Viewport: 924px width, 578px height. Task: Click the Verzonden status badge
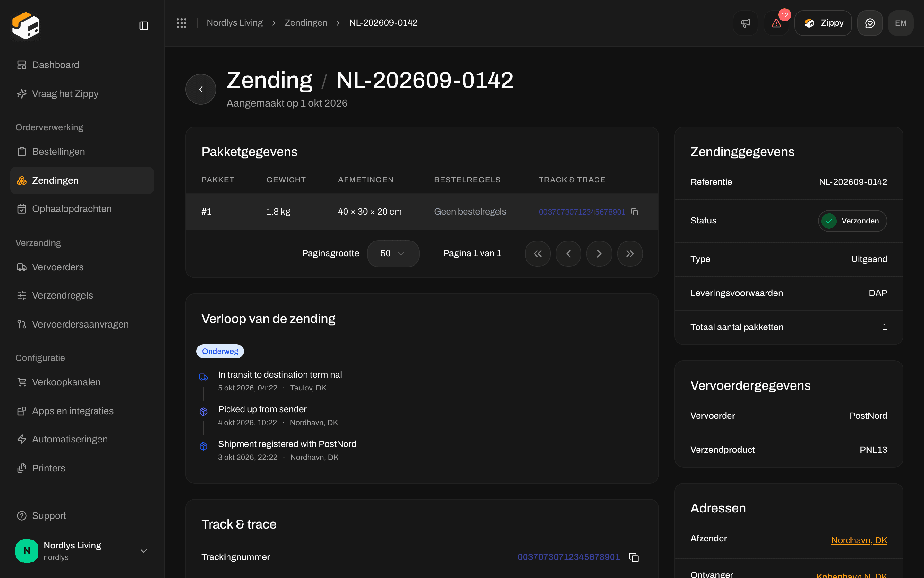pos(852,221)
